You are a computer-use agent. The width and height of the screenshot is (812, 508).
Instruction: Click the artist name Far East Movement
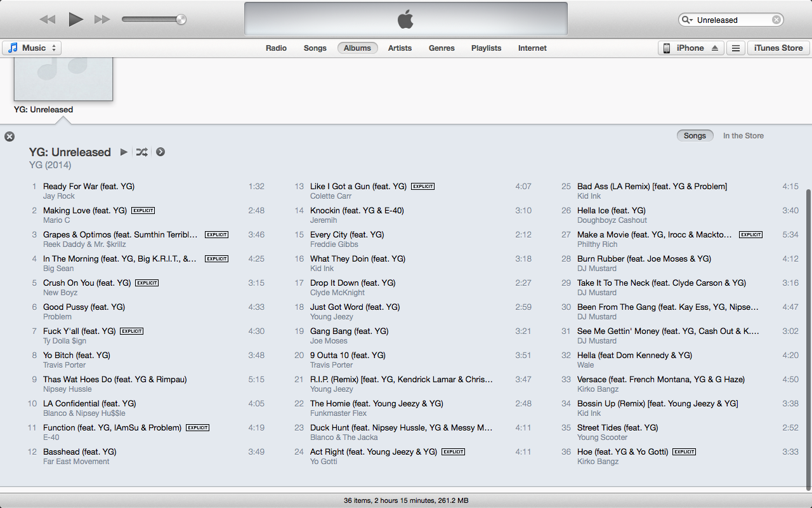[x=76, y=462]
